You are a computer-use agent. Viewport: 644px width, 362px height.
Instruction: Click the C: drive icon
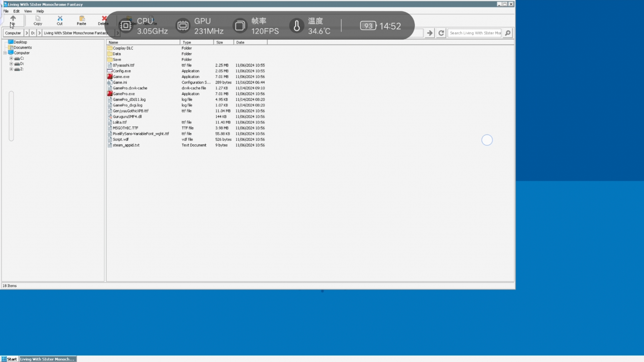pos(17,58)
